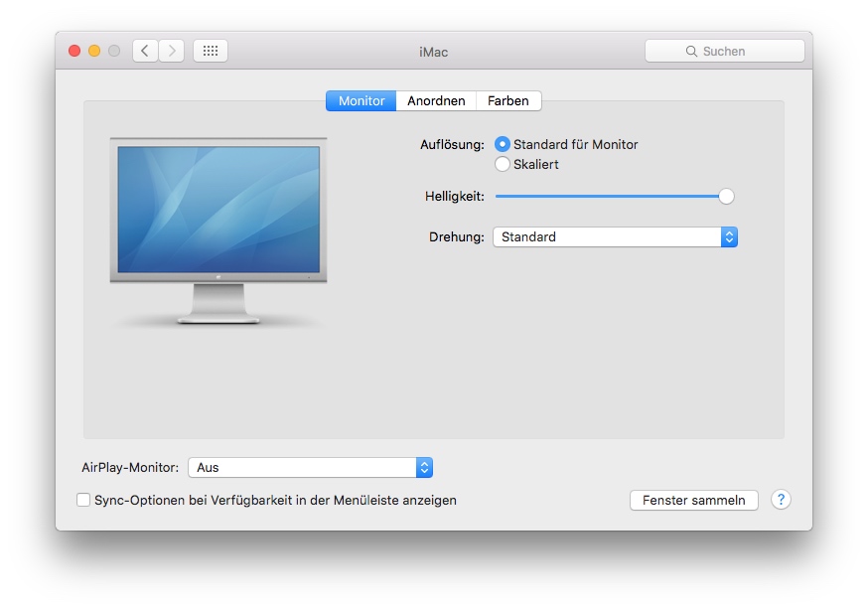
Task: Open help with the question mark button
Action: coord(781,500)
